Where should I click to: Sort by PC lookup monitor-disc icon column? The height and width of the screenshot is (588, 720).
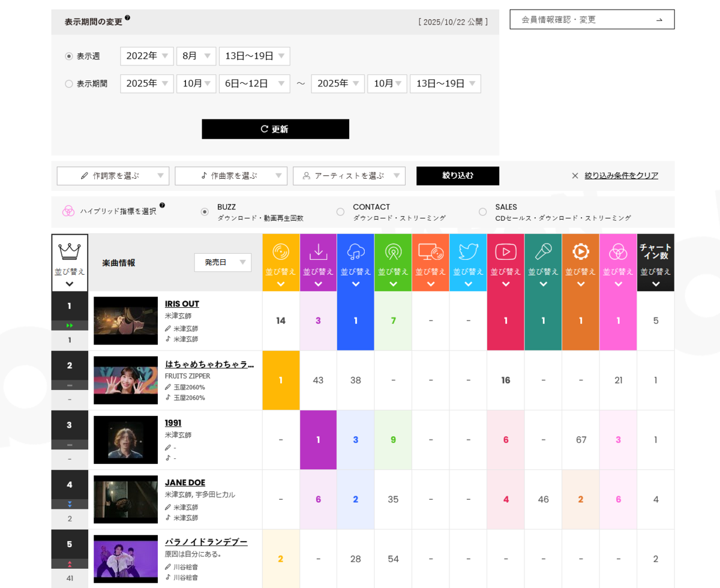click(431, 263)
